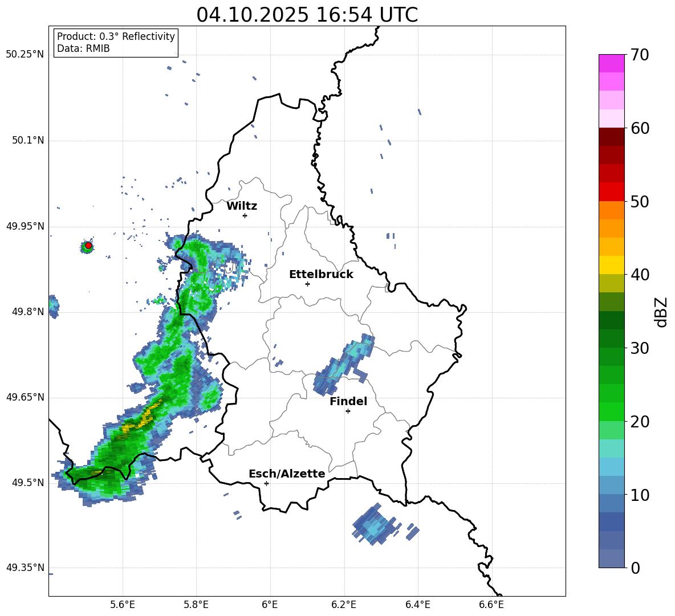
Task: Click the 49.5°N latitude tick label
Action: [28, 483]
